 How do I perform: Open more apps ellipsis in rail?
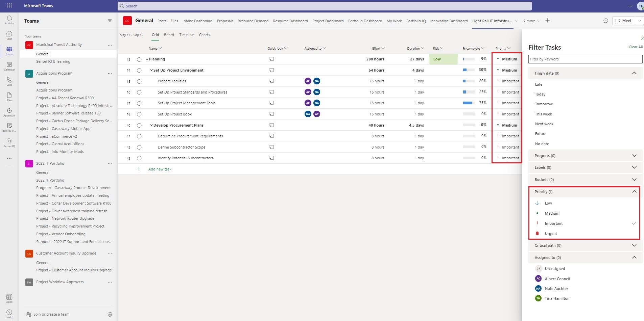(x=9, y=158)
